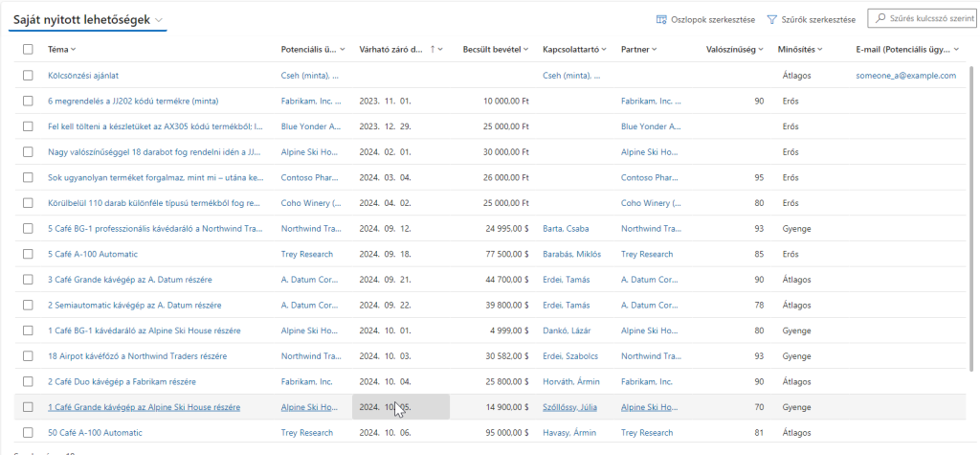980x455 pixels.
Task: Open Coho Winery (... partner link
Action: click(651, 203)
